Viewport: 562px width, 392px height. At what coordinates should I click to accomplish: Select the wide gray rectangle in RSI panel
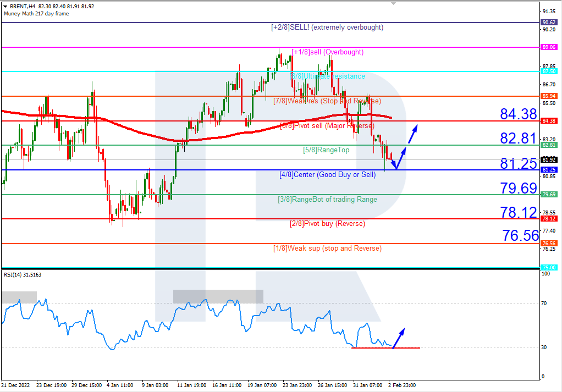pyautogui.click(x=218, y=296)
